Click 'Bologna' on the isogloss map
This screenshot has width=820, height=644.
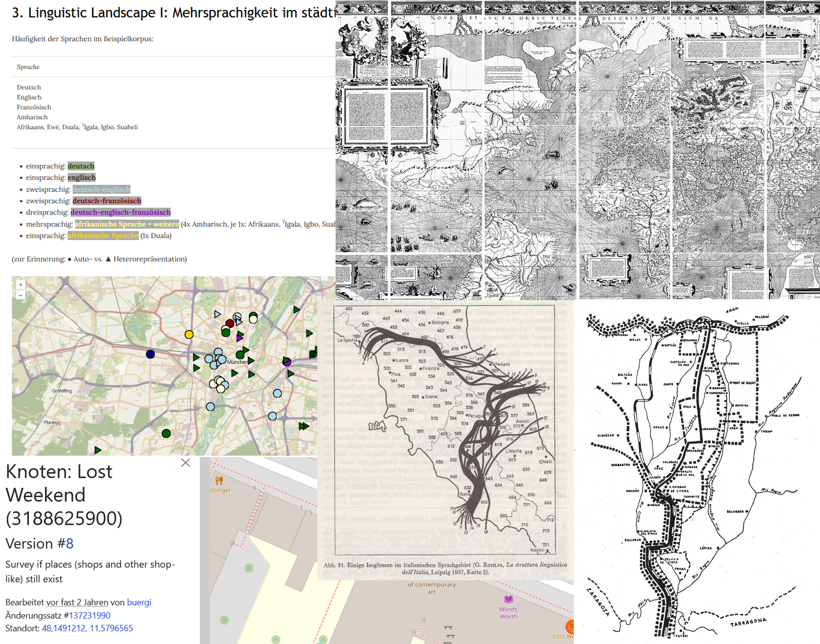tap(440, 322)
